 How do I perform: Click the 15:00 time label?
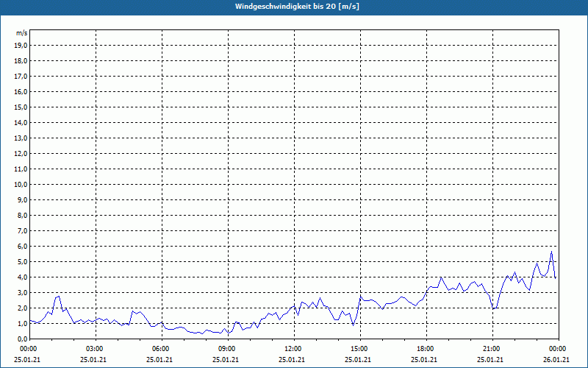point(359,348)
